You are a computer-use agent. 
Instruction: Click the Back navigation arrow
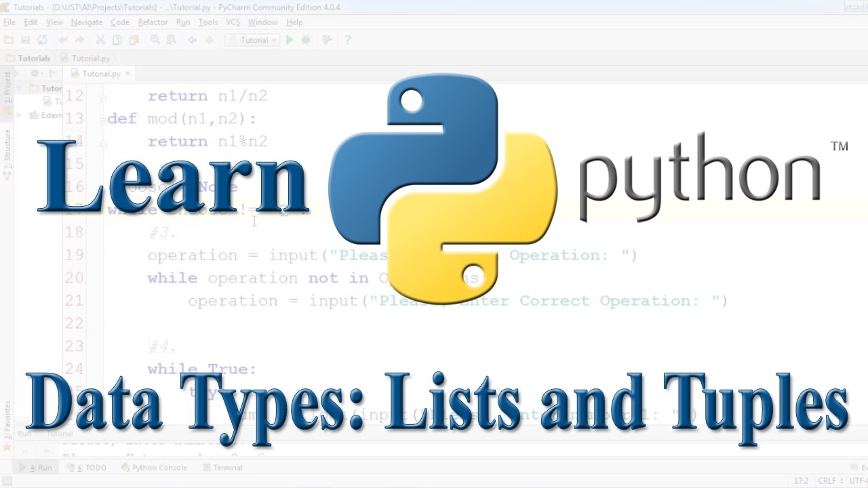tap(193, 40)
